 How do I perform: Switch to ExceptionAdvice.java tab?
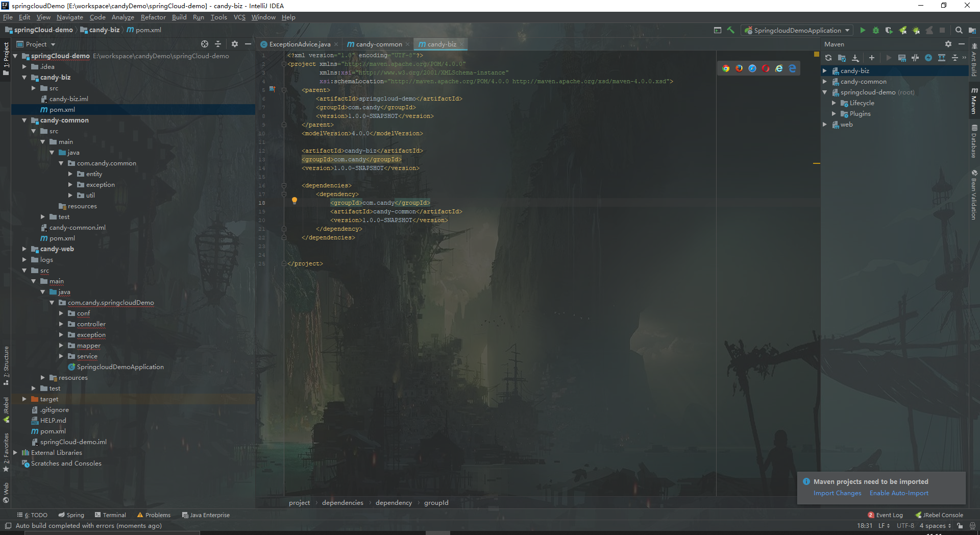(x=300, y=44)
